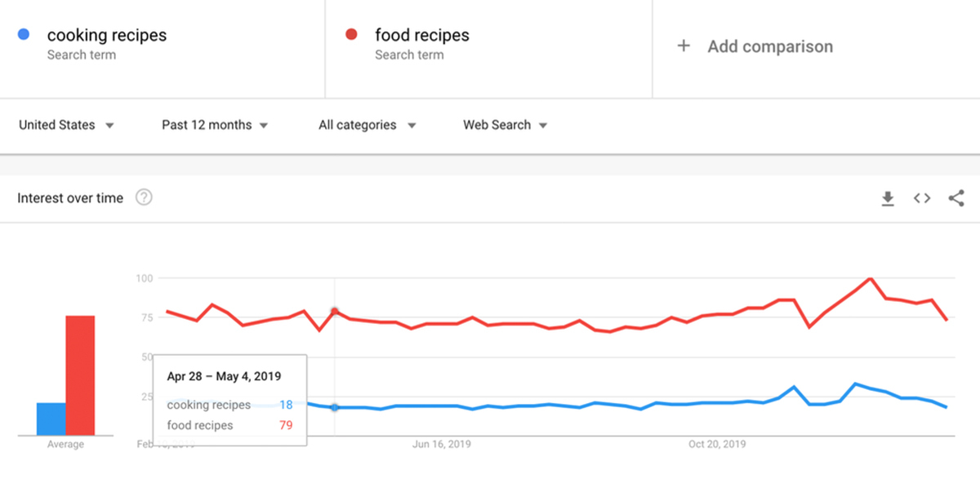The height and width of the screenshot is (501, 980).
Task: Click the red dot for food recipes
Action: pyautogui.click(x=350, y=34)
